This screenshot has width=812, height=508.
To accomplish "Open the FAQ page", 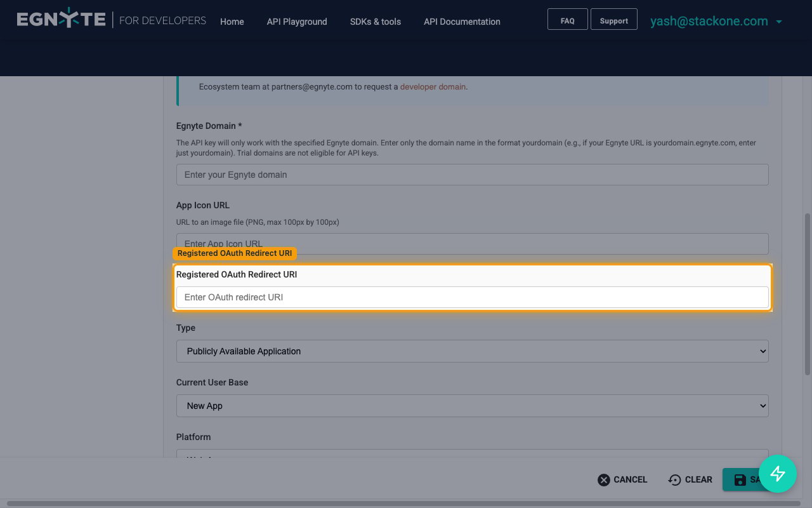I will click(x=567, y=20).
